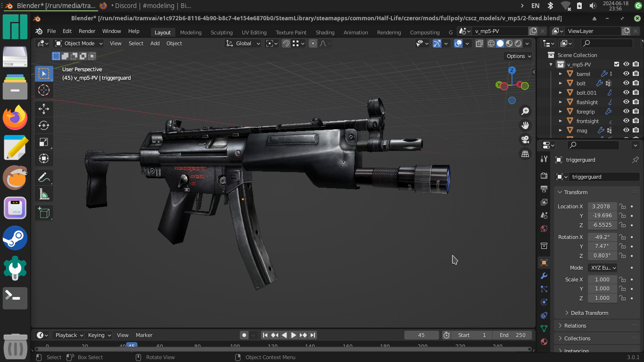Choose the Measure tool
The height and width of the screenshot is (362, 644).
pyautogui.click(x=44, y=194)
